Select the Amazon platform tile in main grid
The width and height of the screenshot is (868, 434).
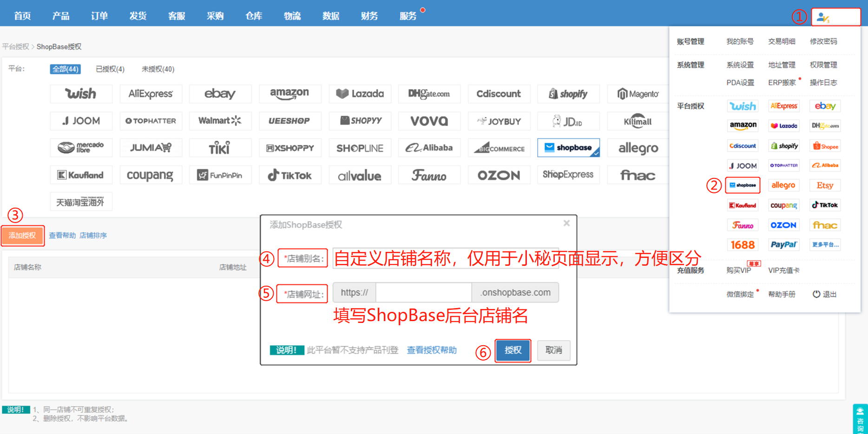click(290, 94)
